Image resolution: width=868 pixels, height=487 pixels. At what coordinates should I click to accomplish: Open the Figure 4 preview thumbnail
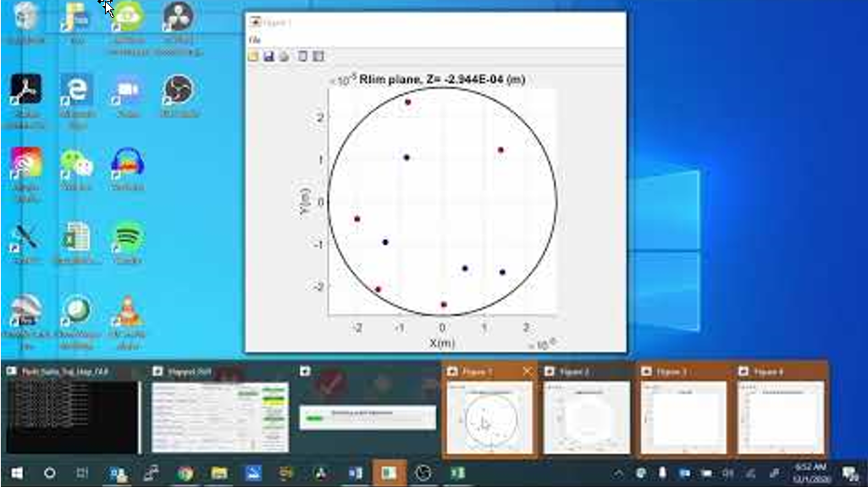click(781, 417)
